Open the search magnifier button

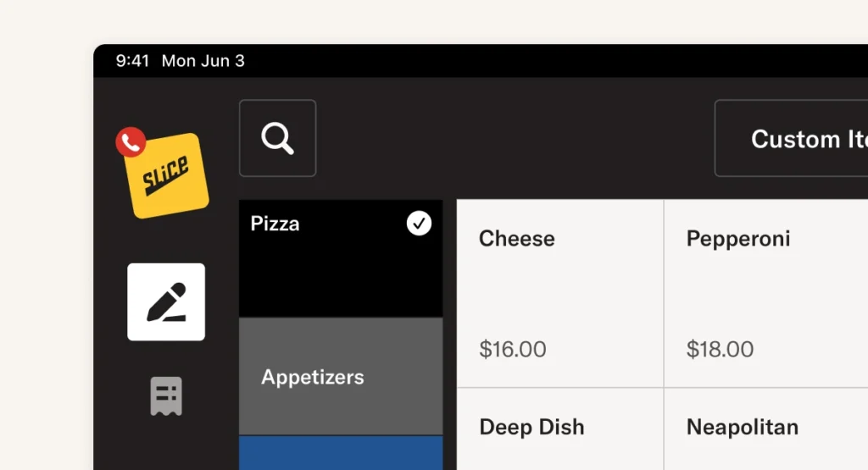[277, 138]
